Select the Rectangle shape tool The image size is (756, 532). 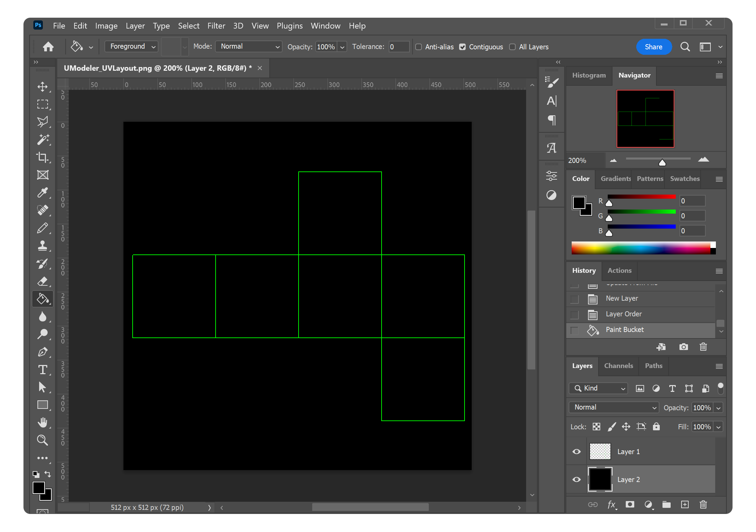(x=43, y=405)
